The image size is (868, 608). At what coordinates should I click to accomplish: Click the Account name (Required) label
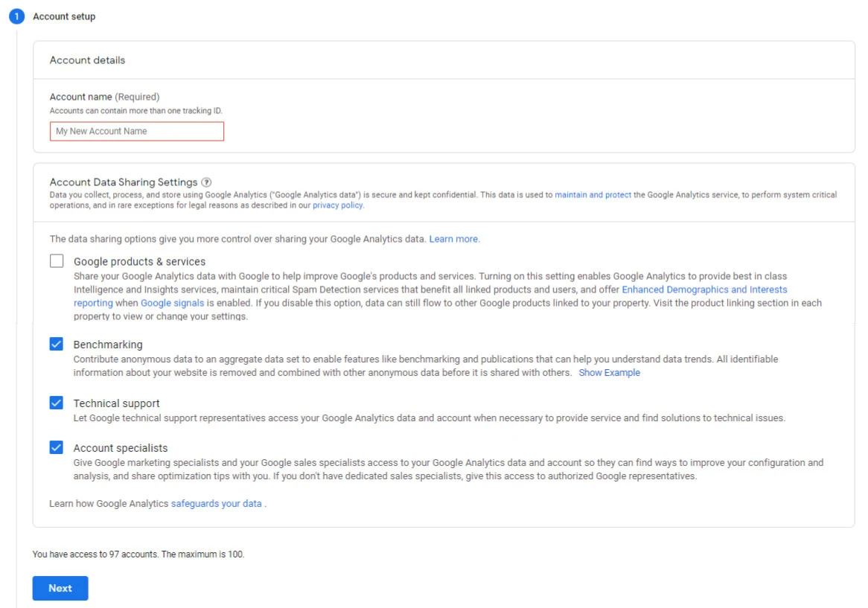tap(105, 97)
